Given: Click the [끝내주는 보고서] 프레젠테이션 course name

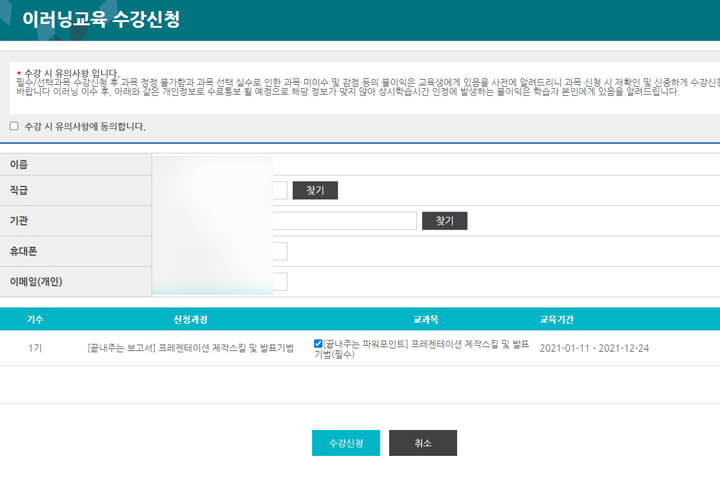Looking at the screenshot, I should click(x=191, y=348).
